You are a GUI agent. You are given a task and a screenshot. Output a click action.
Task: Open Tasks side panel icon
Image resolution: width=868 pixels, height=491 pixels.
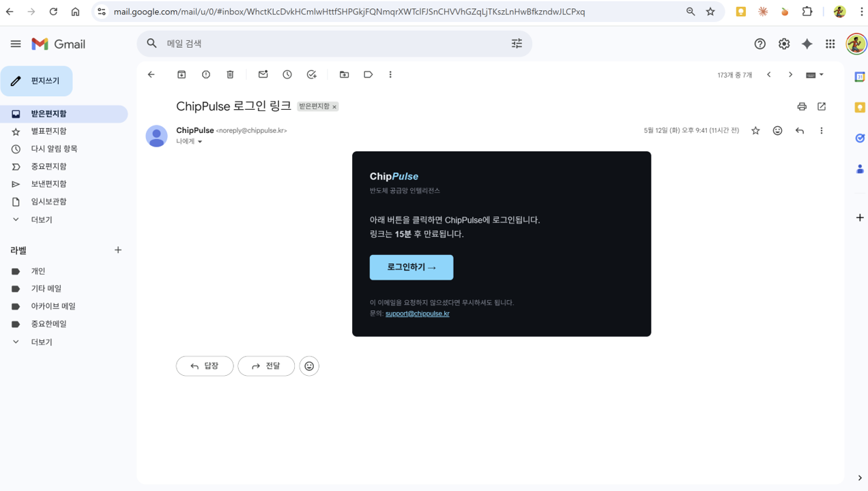pos(860,138)
